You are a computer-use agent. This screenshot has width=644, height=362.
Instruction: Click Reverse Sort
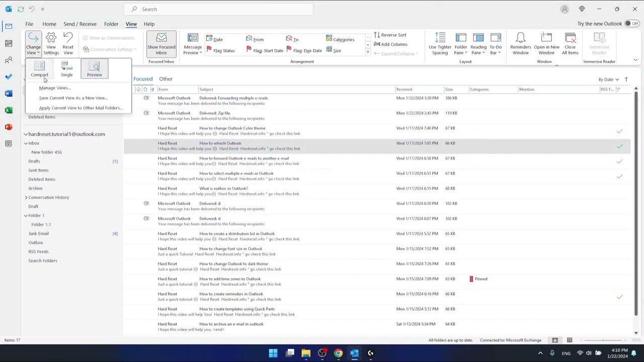[390, 35]
